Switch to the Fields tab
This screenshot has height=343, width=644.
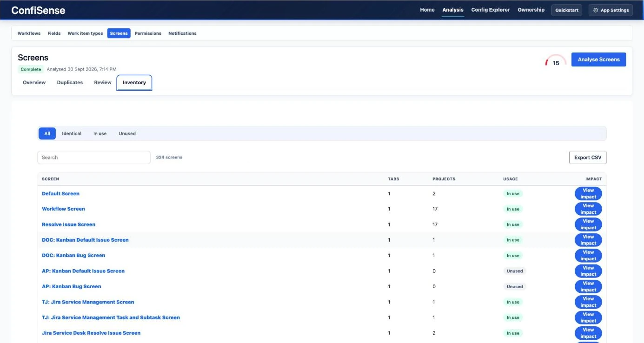click(x=54, y=33)
